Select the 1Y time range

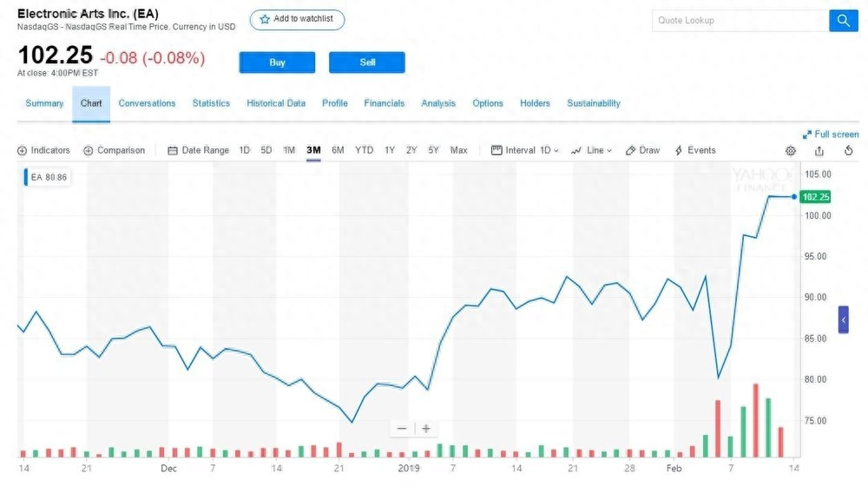click(x=390, y=150)
